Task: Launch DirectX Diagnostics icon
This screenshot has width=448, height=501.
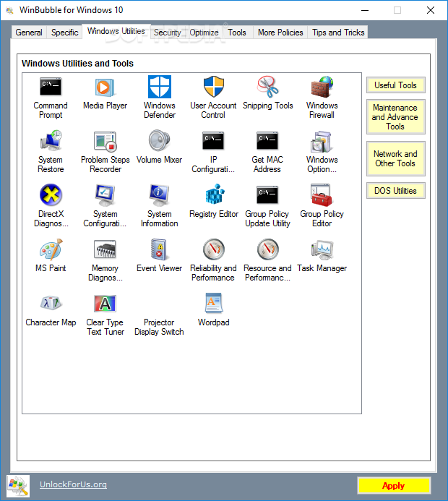Action: [x=51, y=195]
